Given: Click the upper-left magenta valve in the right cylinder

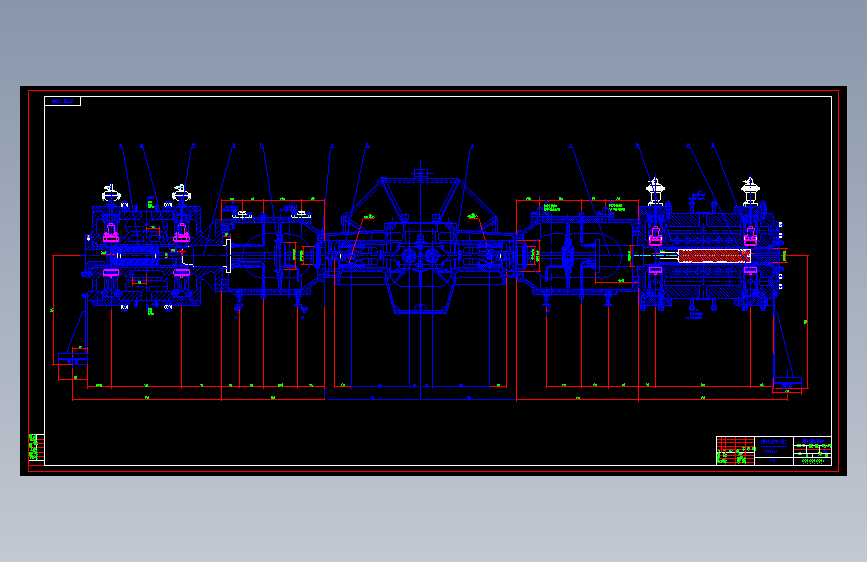Looking at the screenshot, I should point(655,236).
